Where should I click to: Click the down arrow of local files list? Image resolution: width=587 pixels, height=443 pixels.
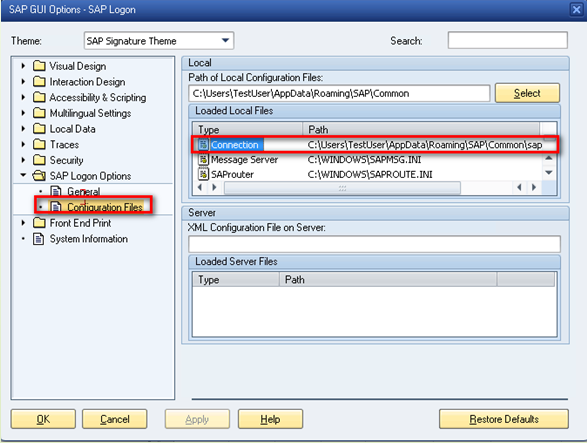click(x=549, y=173)
